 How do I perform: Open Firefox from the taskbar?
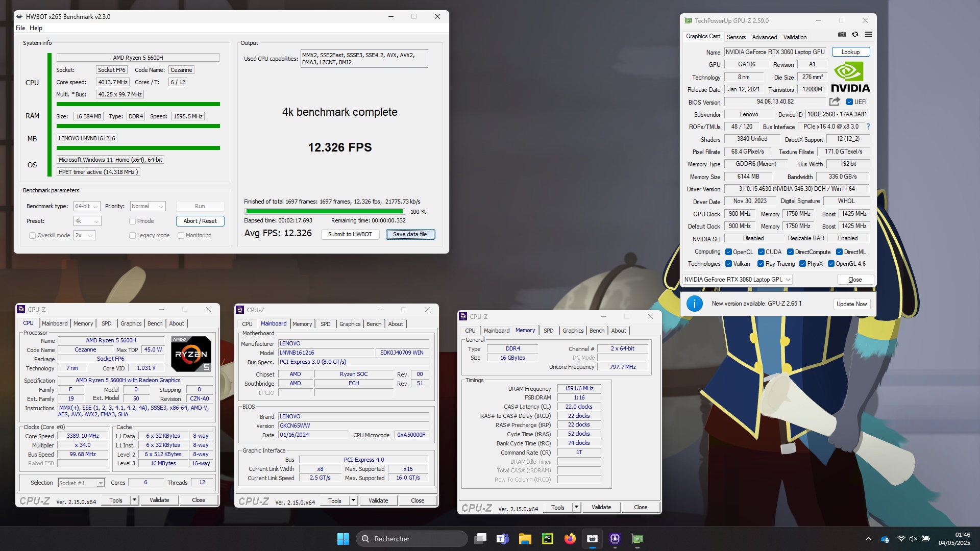570,539
